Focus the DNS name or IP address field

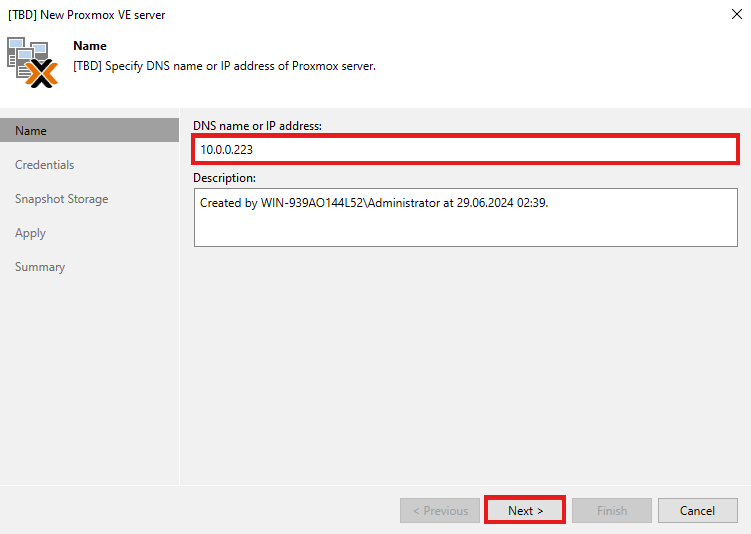pos(465,150)
